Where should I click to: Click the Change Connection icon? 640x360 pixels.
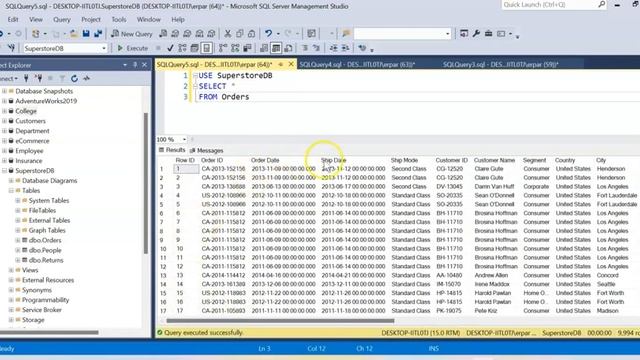pos(11,48)
